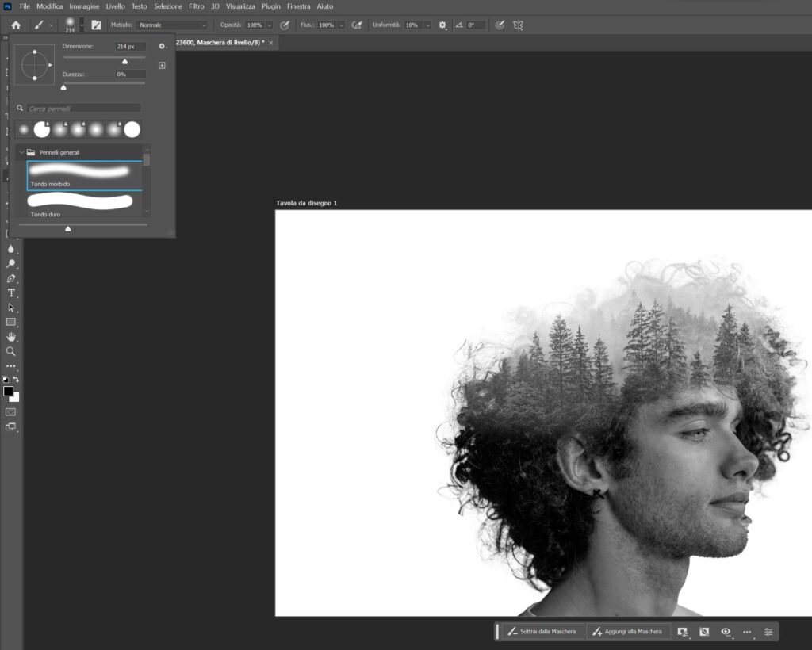Screen dimensions: 812x650
Task: Select the Pen tool
Action: (11, 278)
